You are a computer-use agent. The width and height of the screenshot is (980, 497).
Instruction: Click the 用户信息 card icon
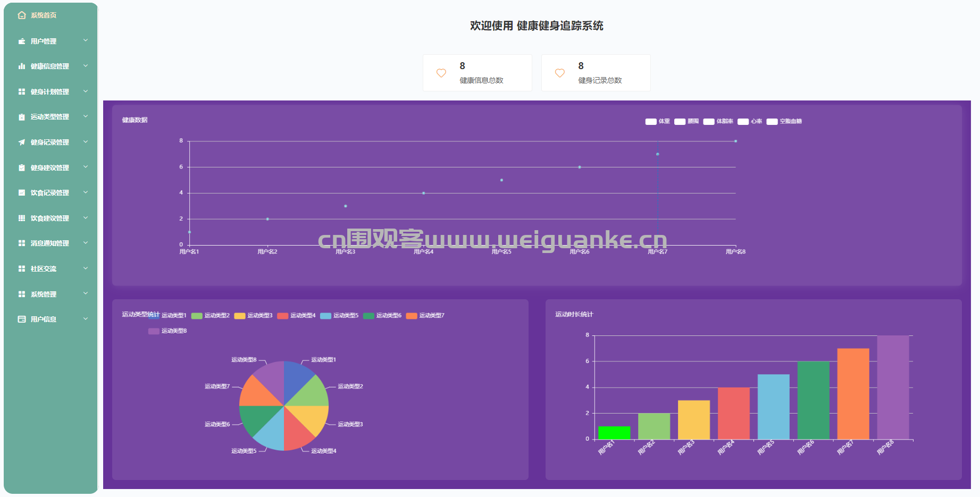[x=21, y=318]
